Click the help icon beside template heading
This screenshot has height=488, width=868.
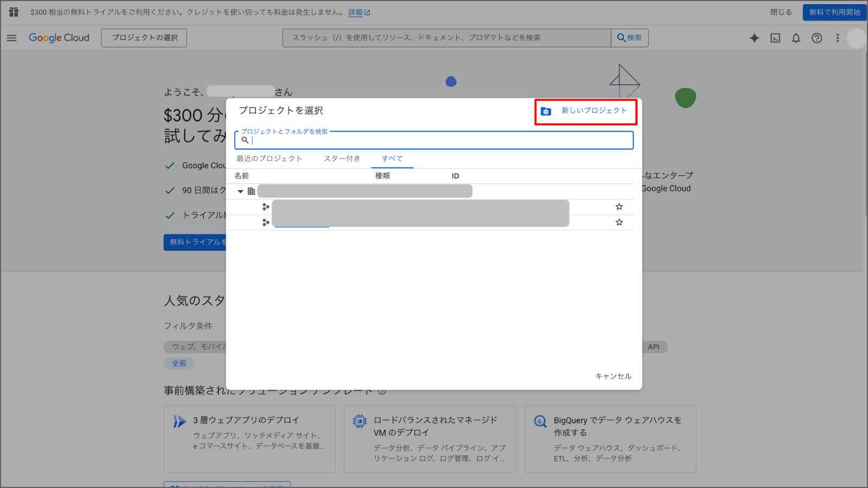pos(382,391)
